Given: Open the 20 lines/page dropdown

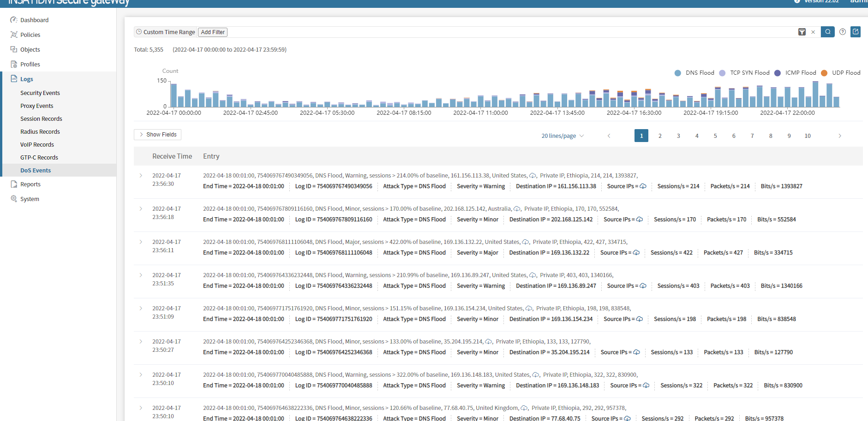Looking at the screenshot, I should click(563, 136).
